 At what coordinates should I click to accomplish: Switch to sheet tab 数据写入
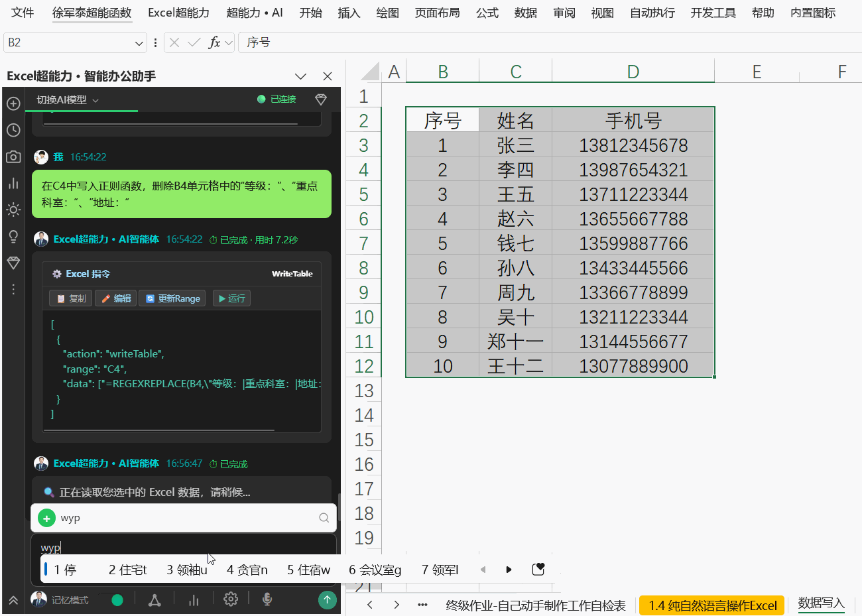[x=821, y=603]
